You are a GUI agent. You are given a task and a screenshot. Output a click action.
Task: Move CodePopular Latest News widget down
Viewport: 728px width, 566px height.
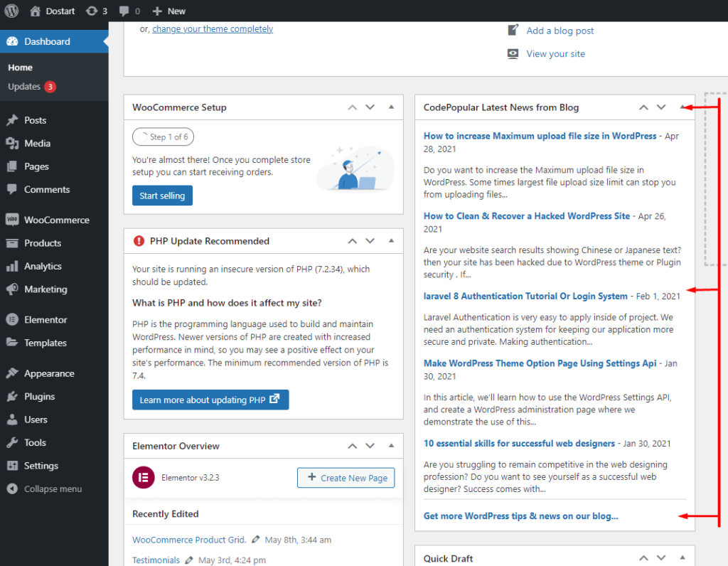click(661, 107)
